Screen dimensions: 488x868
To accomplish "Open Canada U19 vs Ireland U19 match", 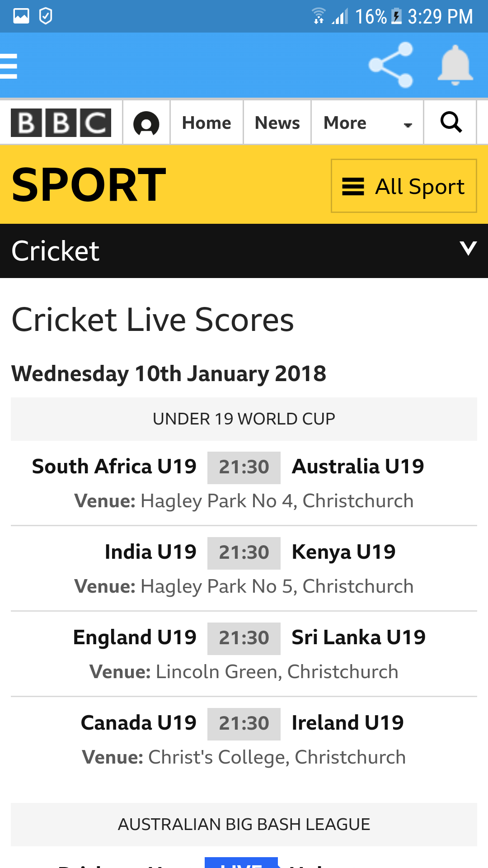I will tap(244, 724).
